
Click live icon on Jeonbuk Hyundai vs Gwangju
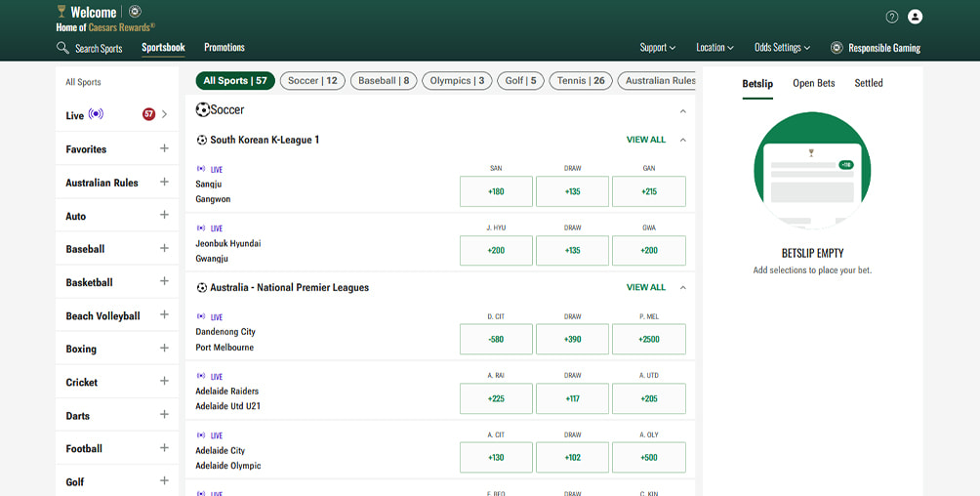coord(201,228)
